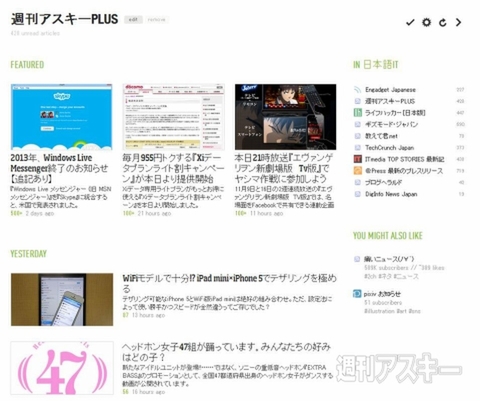Click the '11 hours ago' timestamp
This screenshot has height=401, width=480.
[x=266, y=213]
